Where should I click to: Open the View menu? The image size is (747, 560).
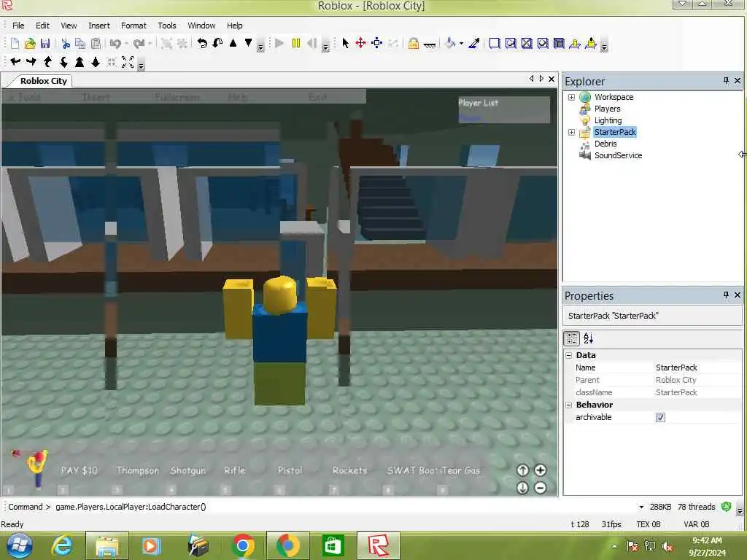click(x=69, y=26)
